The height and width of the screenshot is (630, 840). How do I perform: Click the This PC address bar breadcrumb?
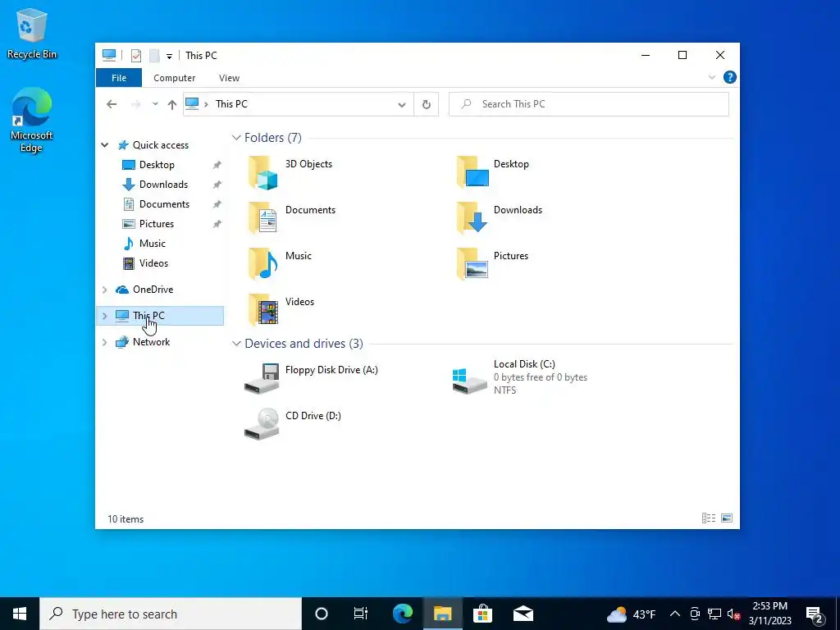(x=231, y=104)
